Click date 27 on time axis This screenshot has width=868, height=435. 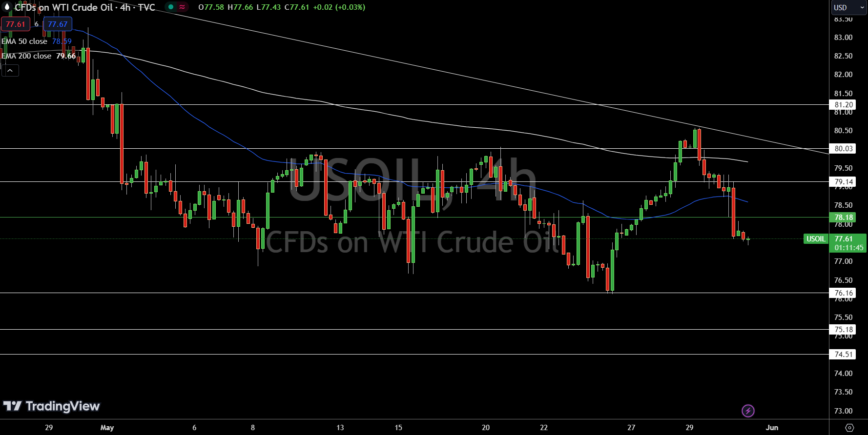click(x=631, y=428)
